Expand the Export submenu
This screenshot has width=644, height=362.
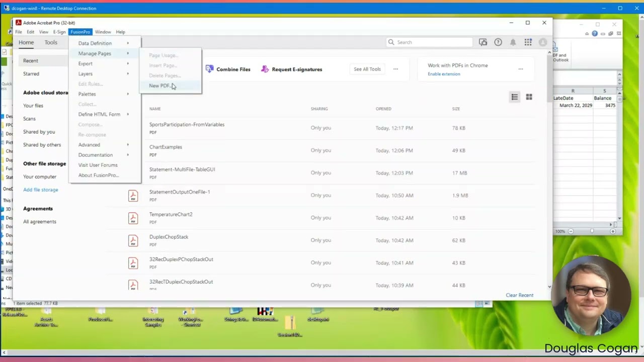(x=104, y=63)
